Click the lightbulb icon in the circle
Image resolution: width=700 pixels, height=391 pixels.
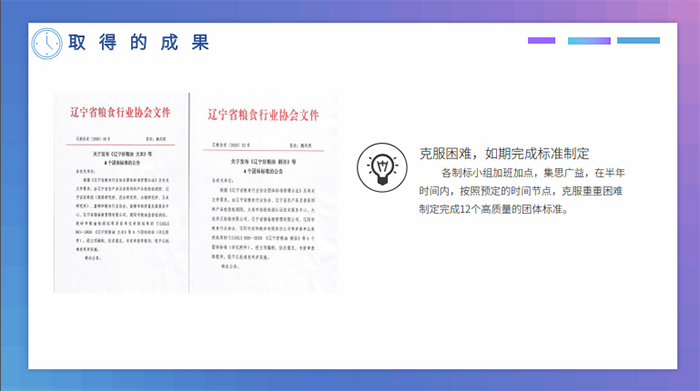tap(382, 168)
